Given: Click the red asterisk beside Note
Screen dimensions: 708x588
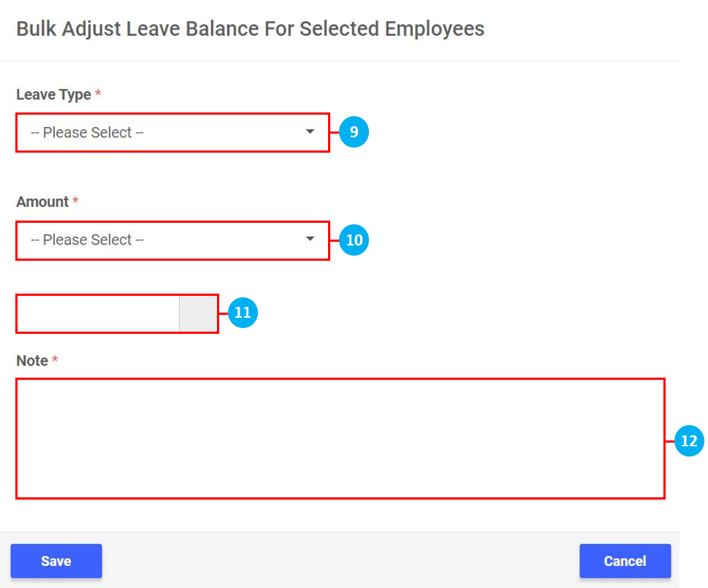Looking at the screenshot, I should [55, 361].
